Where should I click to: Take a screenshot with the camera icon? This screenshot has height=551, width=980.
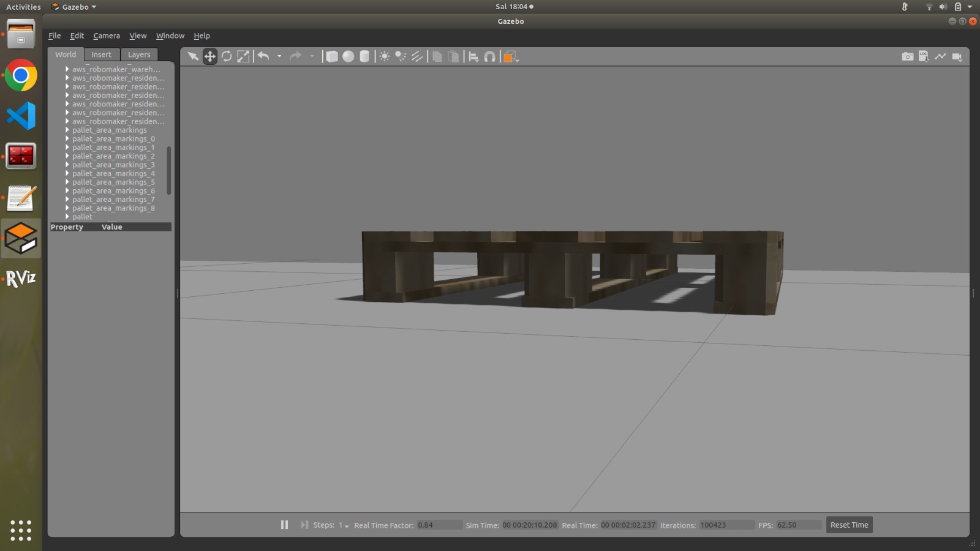pos(907,56)
